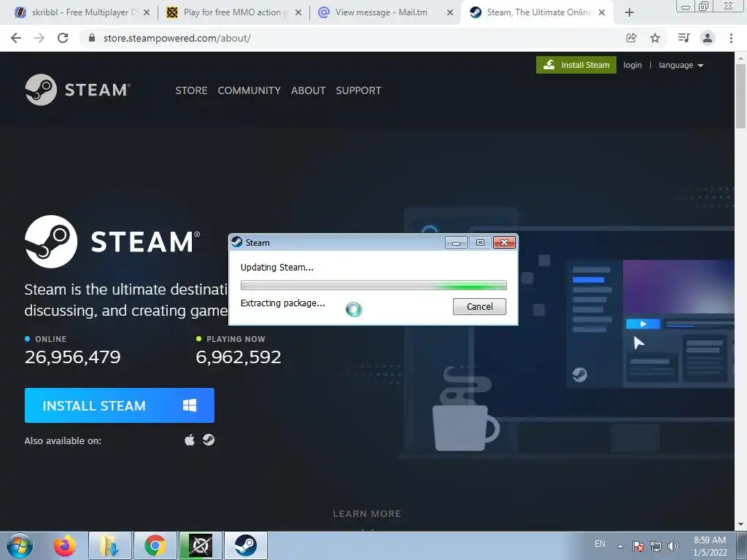The height and width of the screenshot is (560, 747).
Task: Open Chrome from the taskbar
Action: [x=155, y=545]
